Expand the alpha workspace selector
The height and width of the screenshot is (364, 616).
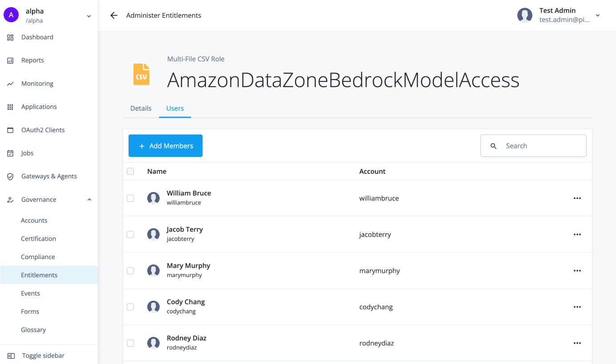[89, 15]
